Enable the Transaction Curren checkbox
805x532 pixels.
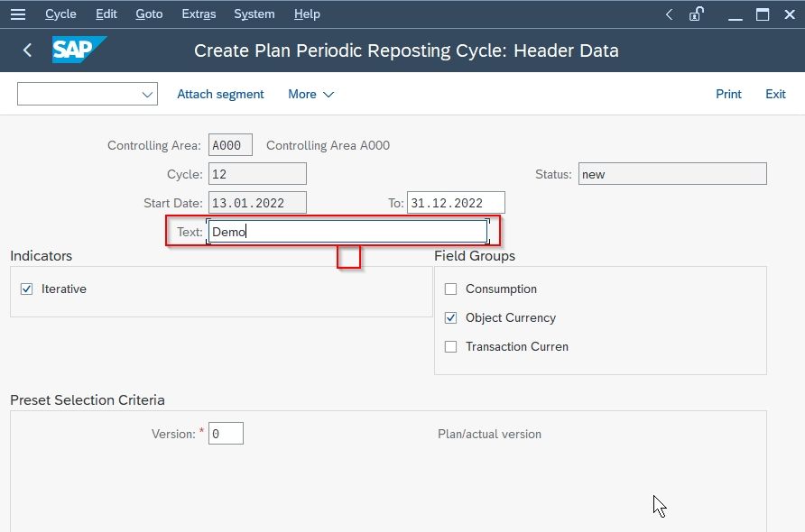pos(450,347)
